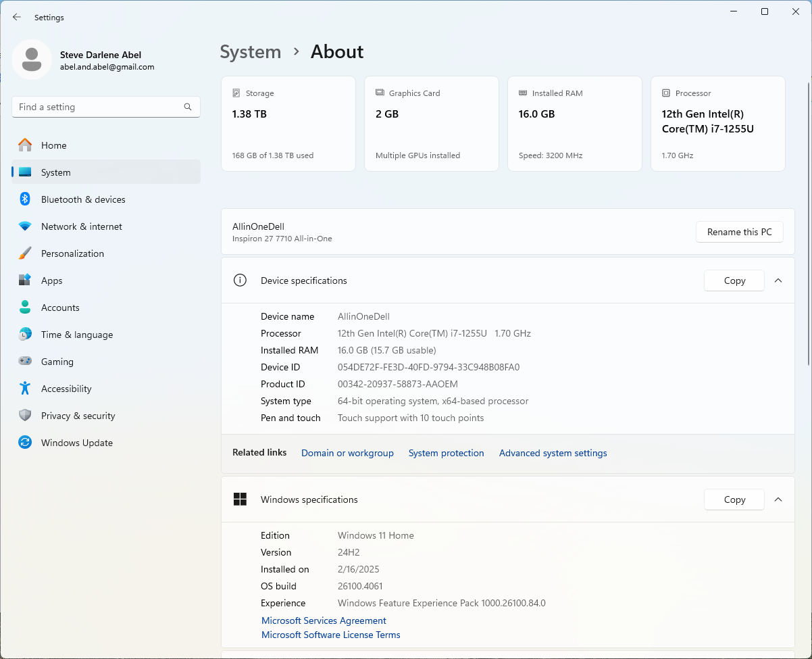The width and height of the screenshot is (812, 659).
Task: Select the Personalization category
Action: [106, 253]
